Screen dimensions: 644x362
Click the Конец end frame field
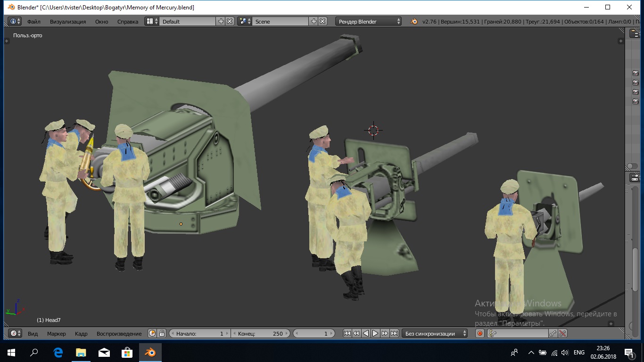click(260, 333)
